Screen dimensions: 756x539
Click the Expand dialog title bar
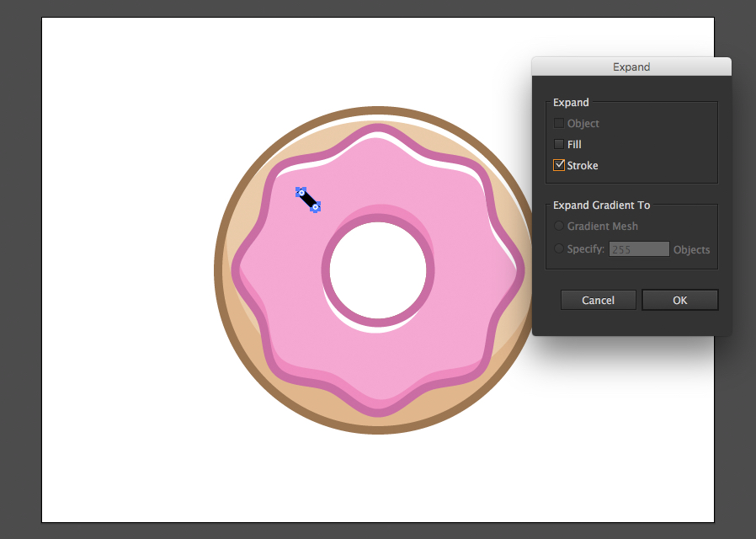(631, 67)
